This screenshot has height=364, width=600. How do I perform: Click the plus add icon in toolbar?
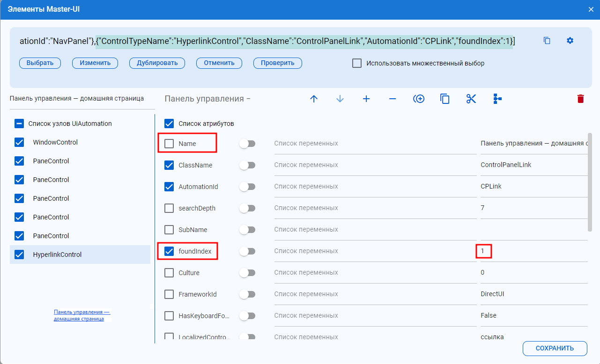pos(366,99)
